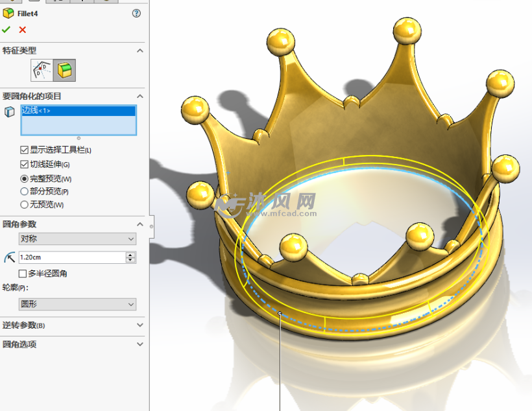This screenshot has width=532, height=411.
Task: Click the fillet callout point on crown edge
Action: pyautogui.click(x=280, y=313)
